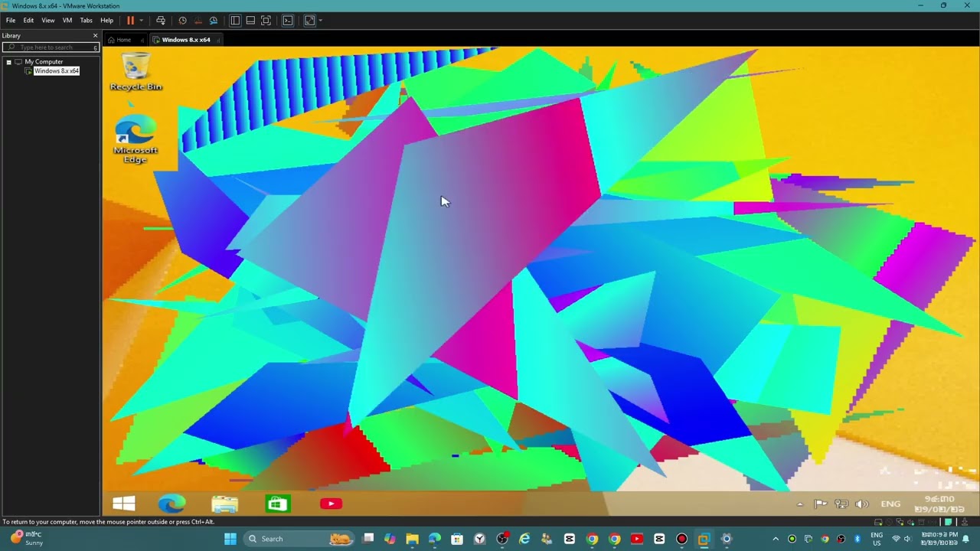Open Action Center flag in guest tray
This screenshot has height=551, width=980.
(820, 504)
